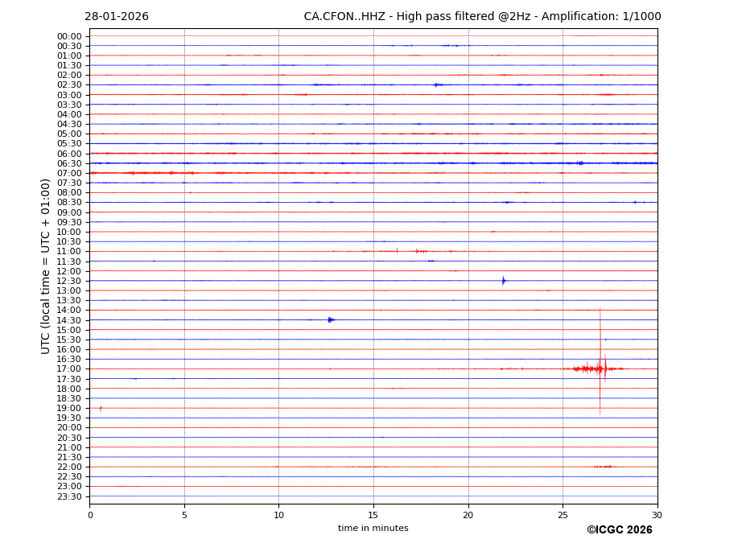Screen dimensions: 746x560
Task: Select the 06:30 time label on the y-axis
Action: tap(69, 163)
